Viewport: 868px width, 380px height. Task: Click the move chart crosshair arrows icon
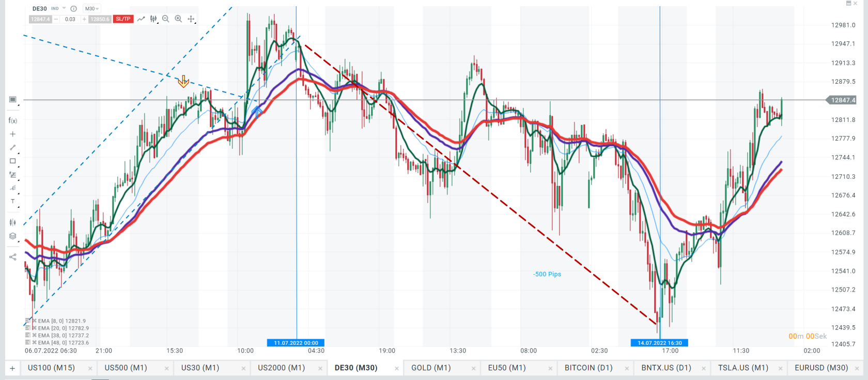coord(191,19)
